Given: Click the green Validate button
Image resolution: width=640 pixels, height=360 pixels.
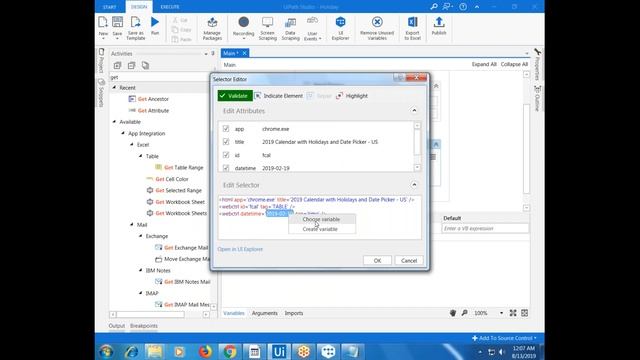Looking at the screenshot, I should pos(235,96).
